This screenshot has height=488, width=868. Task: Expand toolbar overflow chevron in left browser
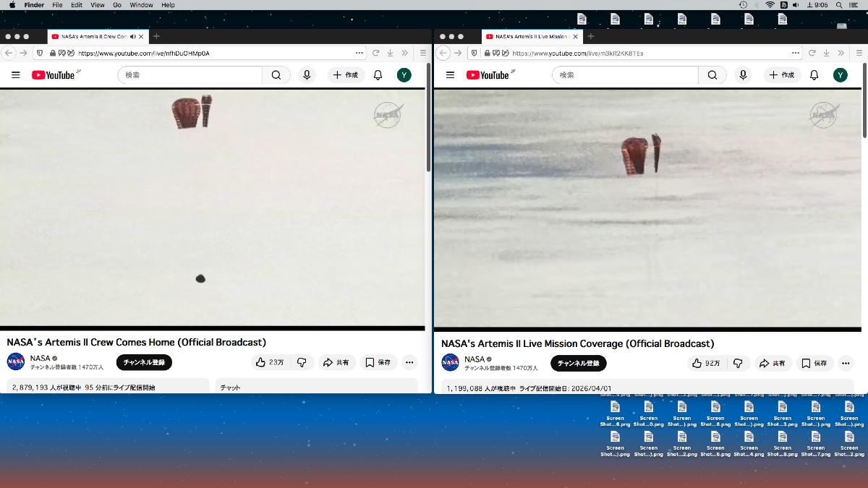click(x=404, y=53)
